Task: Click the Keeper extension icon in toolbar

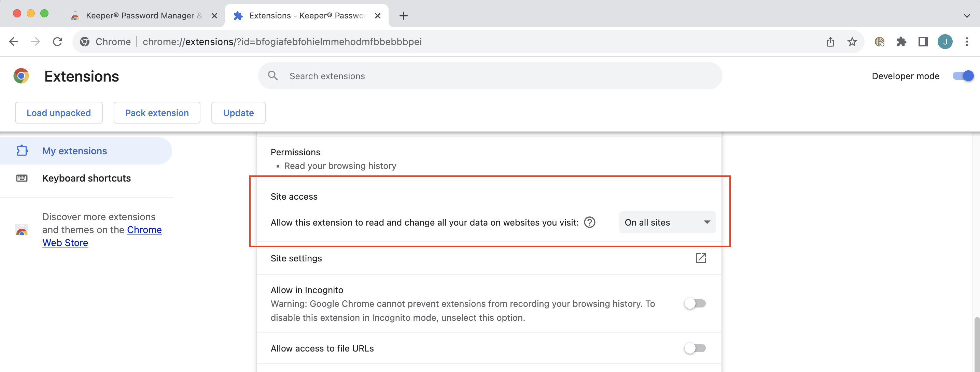Action: [x=880, y=41]
